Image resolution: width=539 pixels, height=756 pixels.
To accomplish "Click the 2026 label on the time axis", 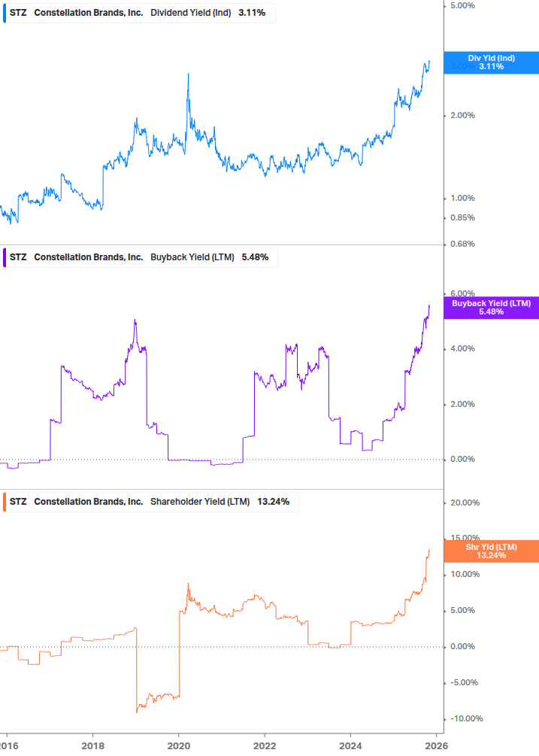I will point(437,746).
